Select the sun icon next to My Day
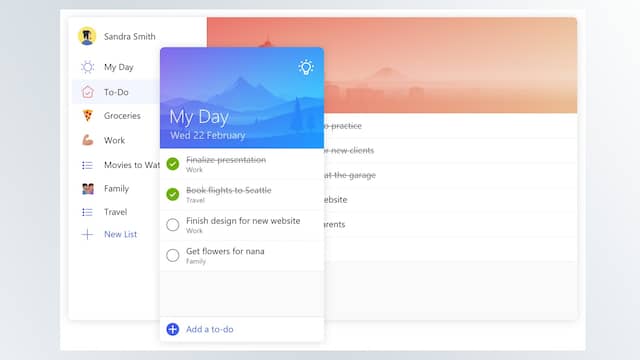The image size is (640, 360). tap(87, 67)
